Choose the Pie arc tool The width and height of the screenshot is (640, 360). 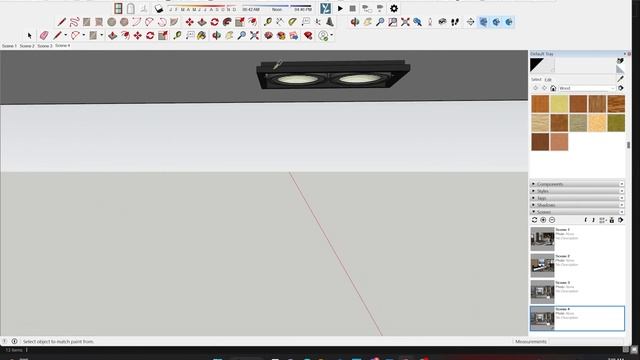pyautogui.click(x=174, y=22)
